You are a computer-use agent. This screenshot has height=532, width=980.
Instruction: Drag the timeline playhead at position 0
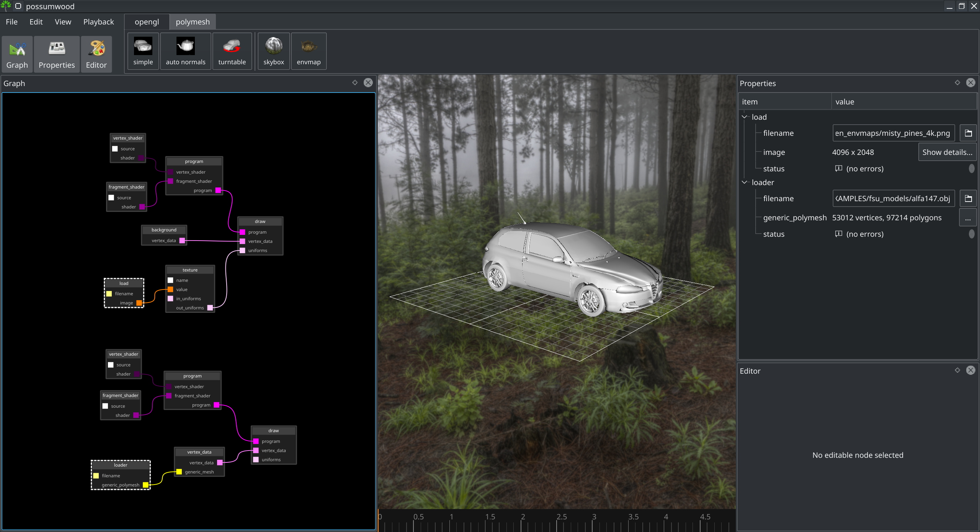point(379,521)
